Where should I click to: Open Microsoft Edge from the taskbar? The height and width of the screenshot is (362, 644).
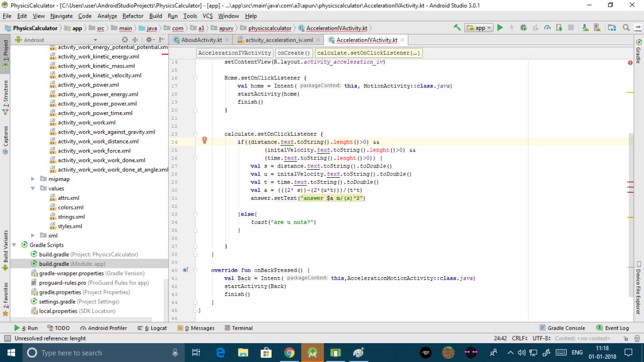point(220,352)
